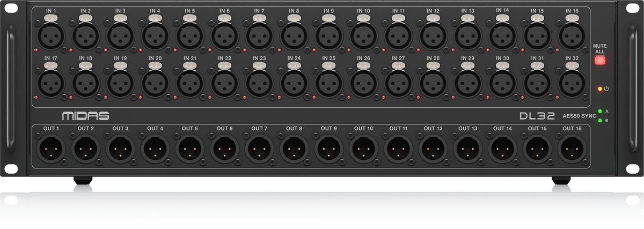Click the orange power indicator LED
Screen dimensions: 644x229
599,88
